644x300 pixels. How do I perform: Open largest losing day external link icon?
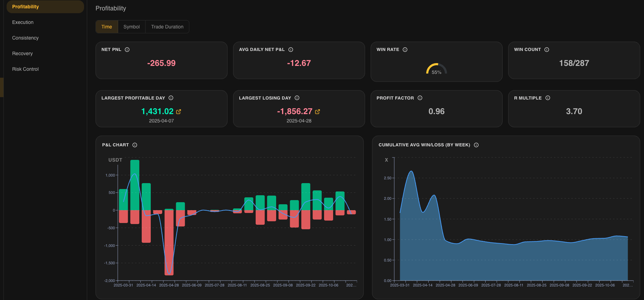(317, 112)
